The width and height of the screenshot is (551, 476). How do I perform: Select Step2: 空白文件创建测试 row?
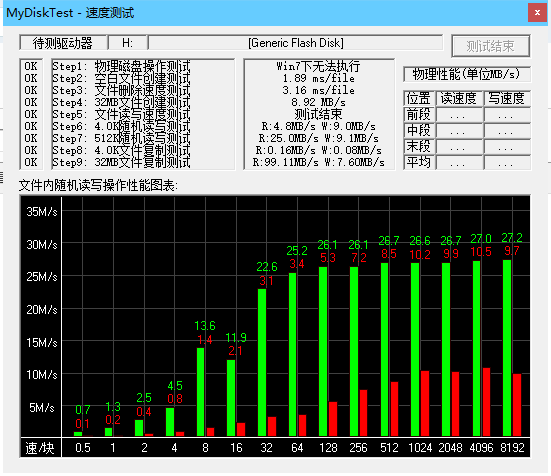point(122,78)
